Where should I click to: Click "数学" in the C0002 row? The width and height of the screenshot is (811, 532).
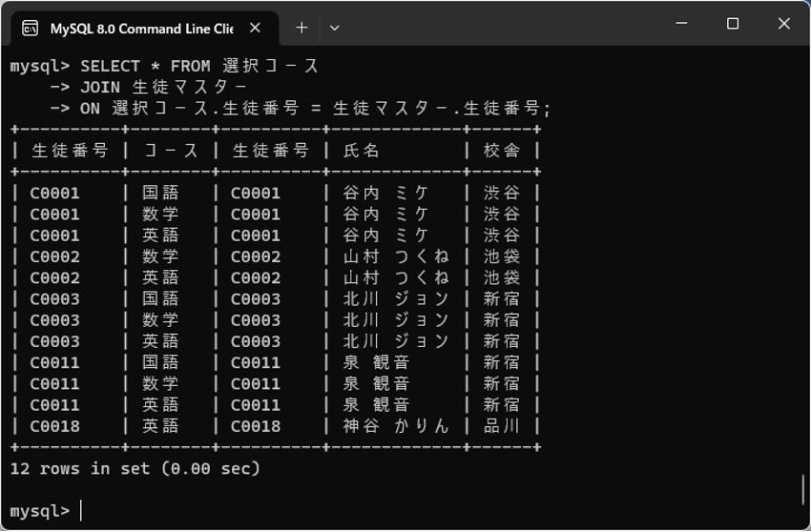pos(161,256)
